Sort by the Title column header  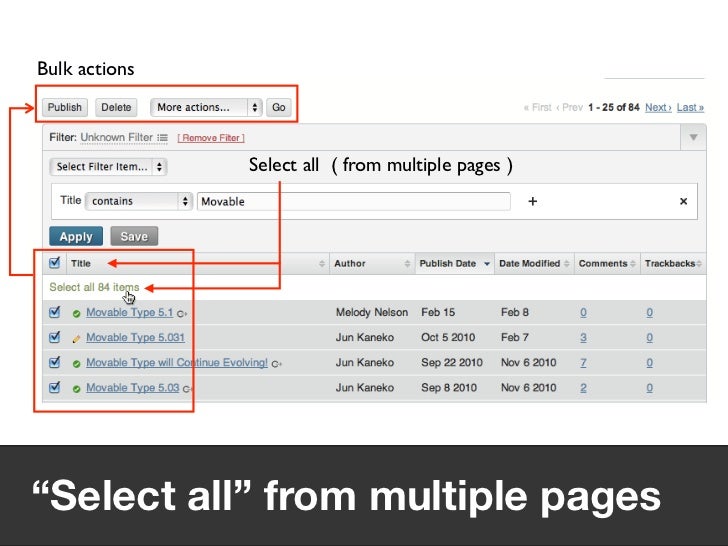(81, 263)
